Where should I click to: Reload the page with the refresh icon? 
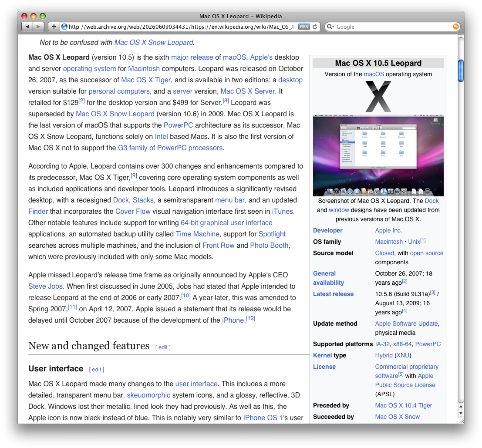tap(315, 27)
